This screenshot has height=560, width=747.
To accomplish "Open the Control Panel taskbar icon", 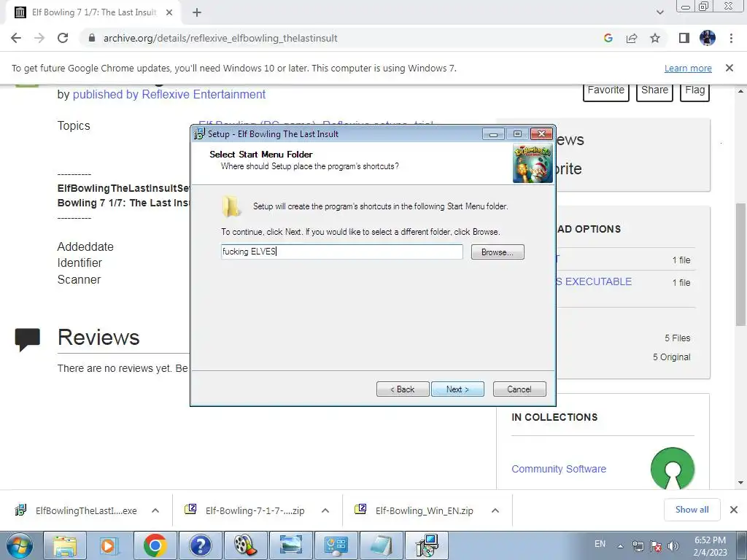I will click(336, 545).
